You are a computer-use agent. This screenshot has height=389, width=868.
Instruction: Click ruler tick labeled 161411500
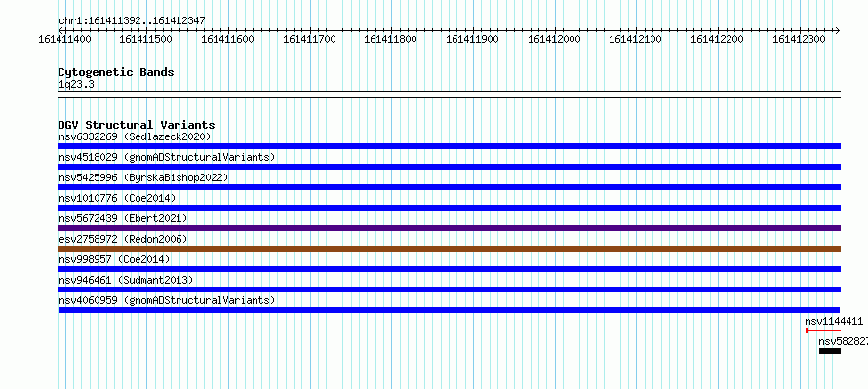tap(146, 39)
